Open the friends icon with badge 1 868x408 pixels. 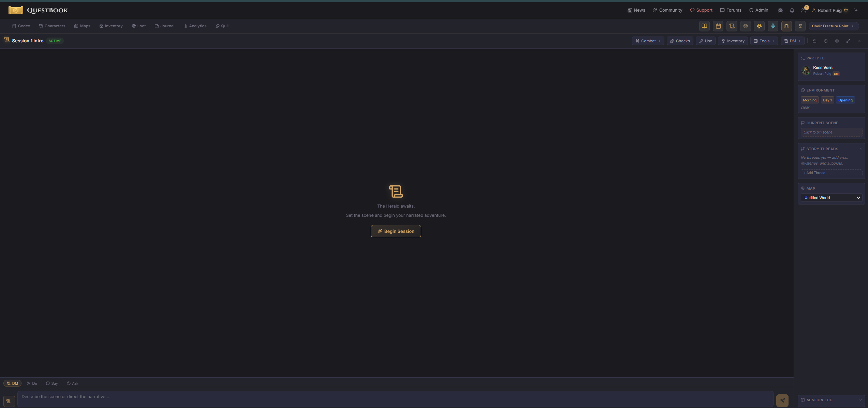pos(804,10)
